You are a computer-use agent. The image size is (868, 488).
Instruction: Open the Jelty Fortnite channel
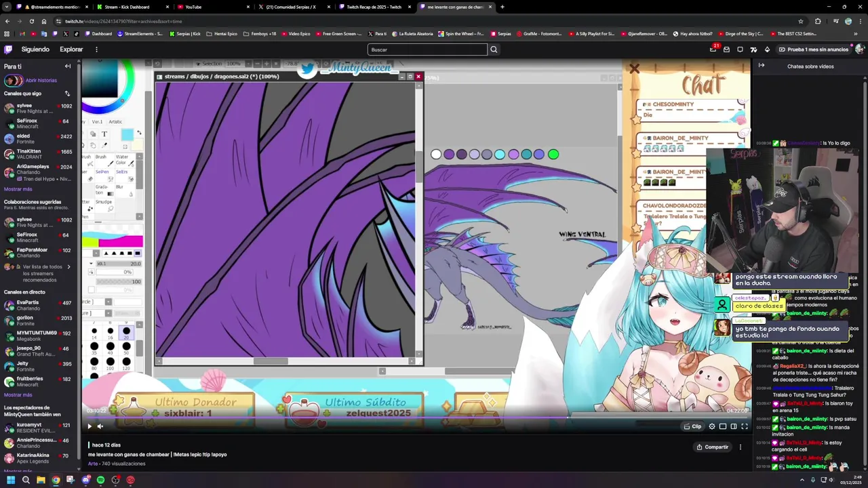38,366
